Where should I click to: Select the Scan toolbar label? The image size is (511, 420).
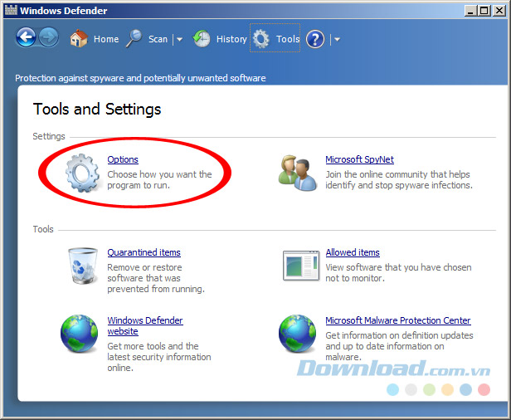coord(158,39)
